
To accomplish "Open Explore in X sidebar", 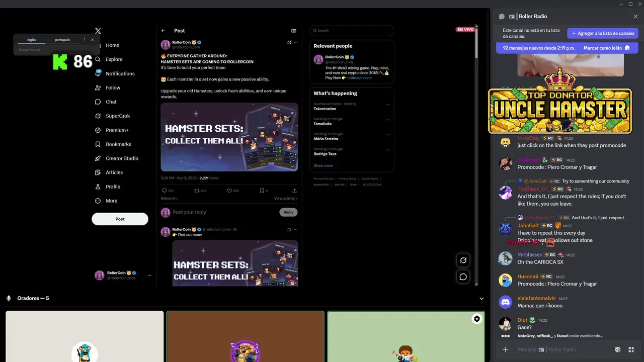I will (x=114, y=59).
